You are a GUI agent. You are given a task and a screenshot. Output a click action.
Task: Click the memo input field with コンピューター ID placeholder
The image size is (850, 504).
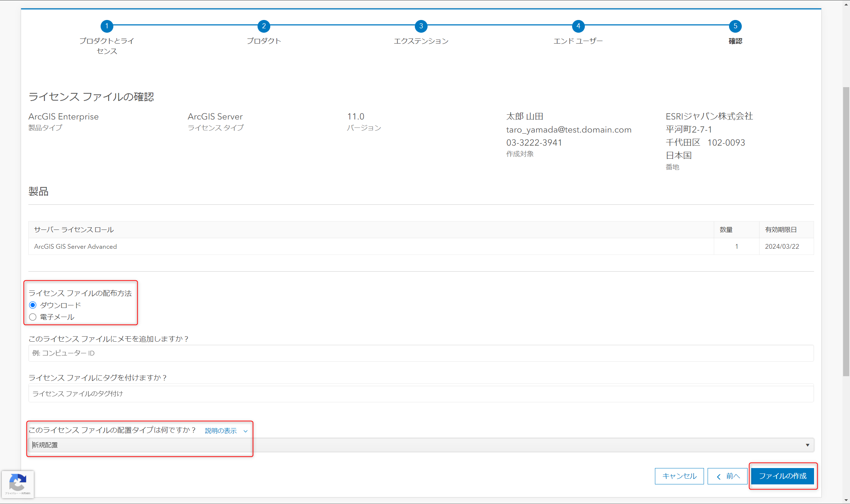(x=421, y=353)
